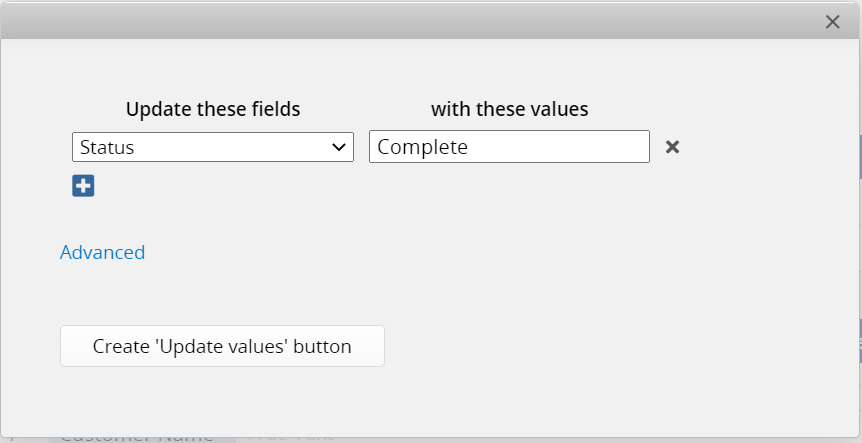Screen dimensions: 862x443
Task: Click the page scrollbar at the right edge
Action: (x=860, y=157)
